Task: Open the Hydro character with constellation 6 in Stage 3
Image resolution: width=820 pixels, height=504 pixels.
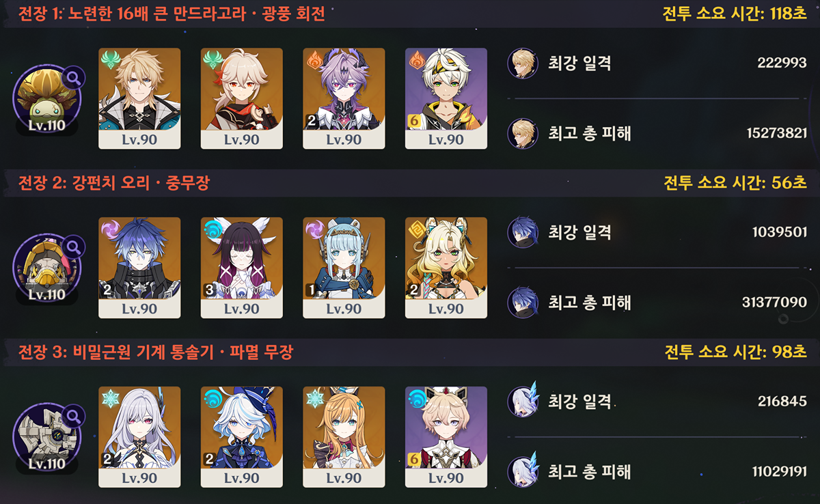Action: tap(446, 437)
